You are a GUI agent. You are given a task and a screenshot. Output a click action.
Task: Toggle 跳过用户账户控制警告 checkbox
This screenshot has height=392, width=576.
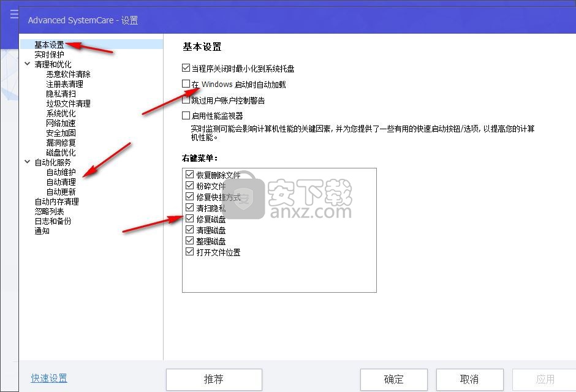186,100
